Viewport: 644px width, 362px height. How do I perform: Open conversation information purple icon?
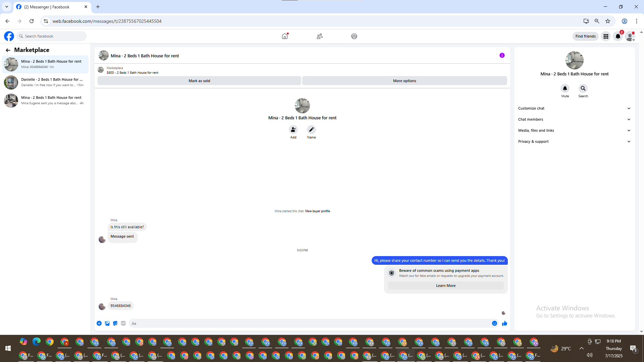click(502, 55)
